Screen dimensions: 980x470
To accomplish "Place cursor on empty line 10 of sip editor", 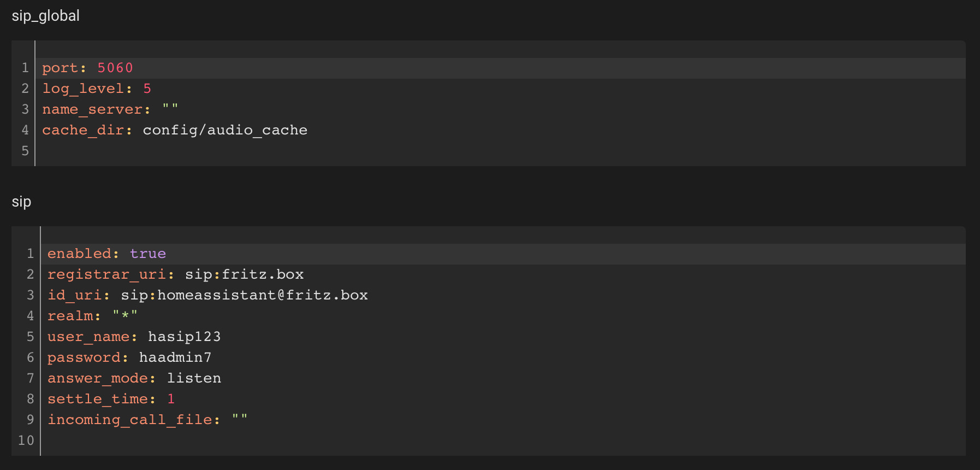I will pos(503,440).
